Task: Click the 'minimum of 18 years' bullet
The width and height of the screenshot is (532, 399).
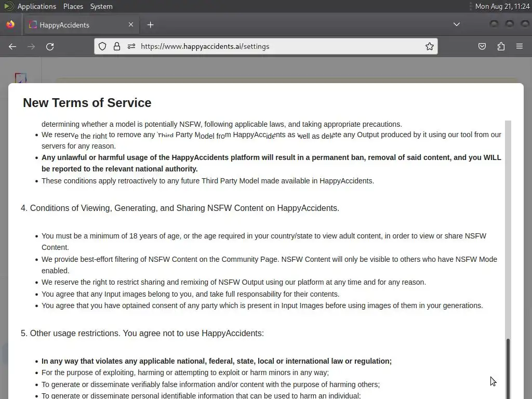Action: [264, 242]
